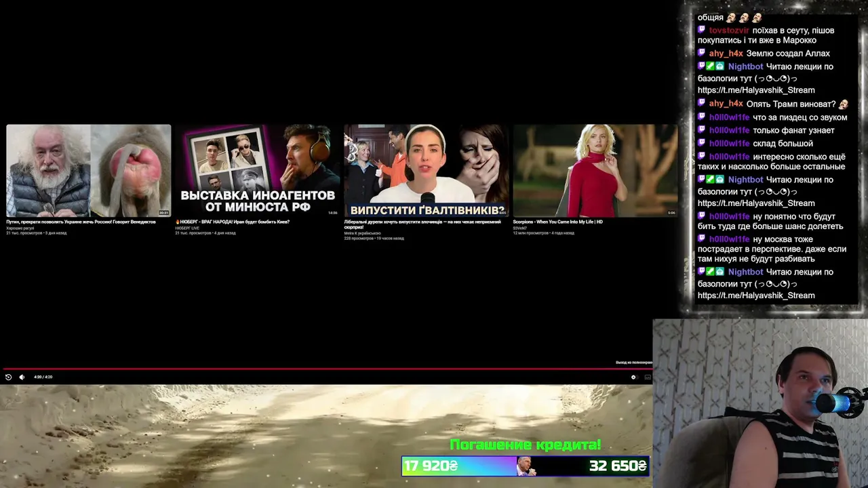Open the Scorpions music video thumbnail

(595, 170)
